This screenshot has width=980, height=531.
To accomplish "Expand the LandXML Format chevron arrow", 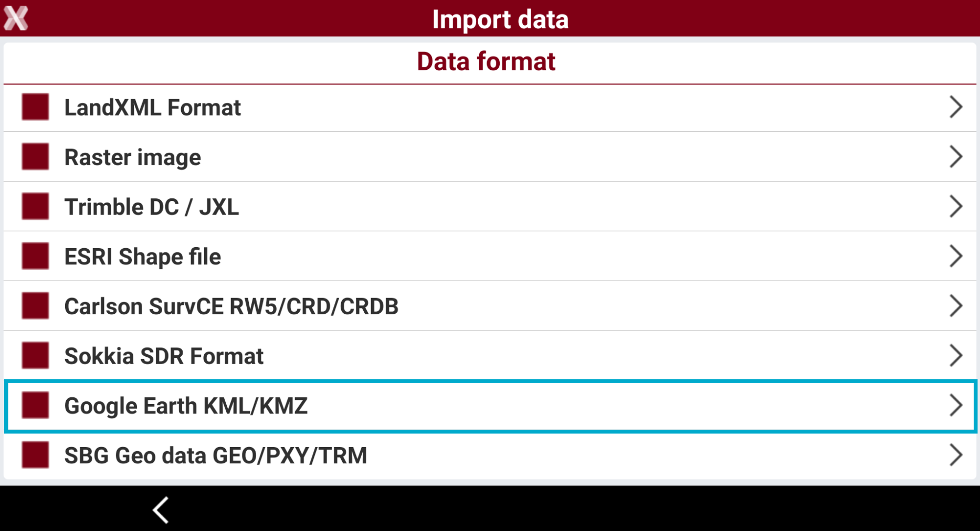I will 956,107.
